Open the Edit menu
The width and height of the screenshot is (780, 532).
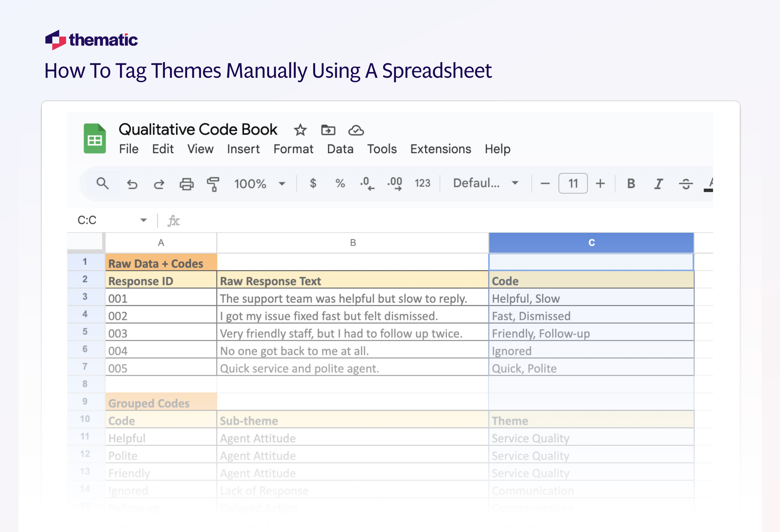pos(163,149)
